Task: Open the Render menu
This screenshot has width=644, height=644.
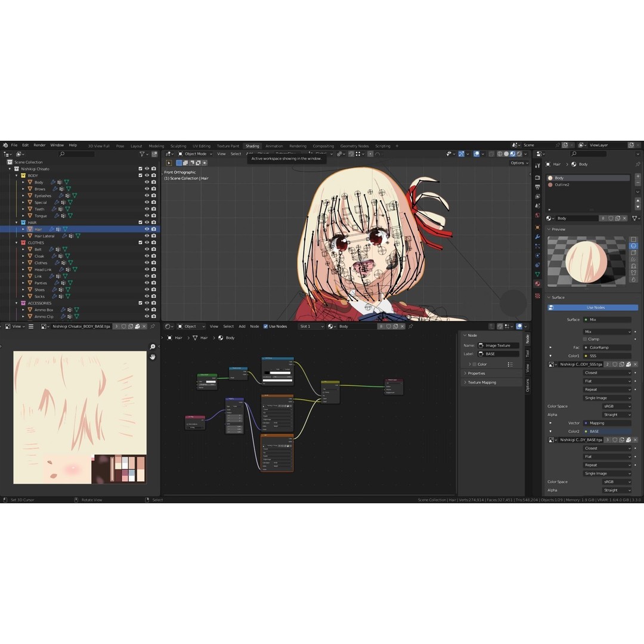Action: [39, 145]
